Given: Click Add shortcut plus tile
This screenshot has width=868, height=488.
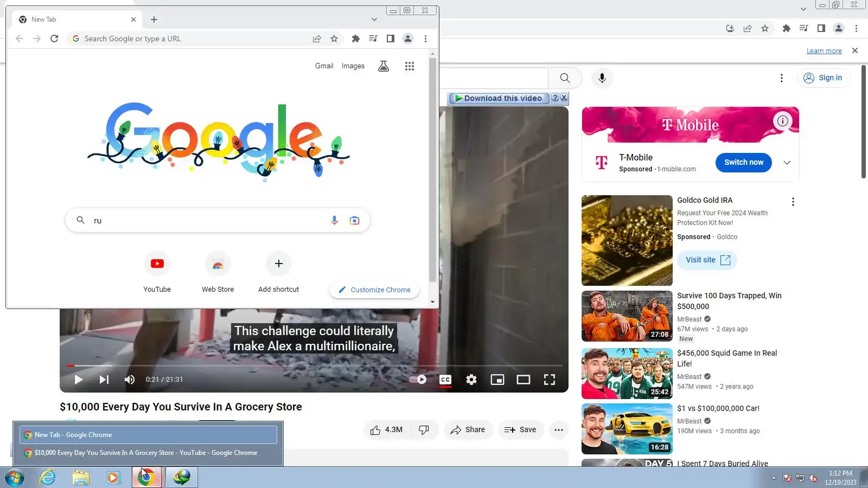Looking at the screenshot, I should tap(279, 272).
